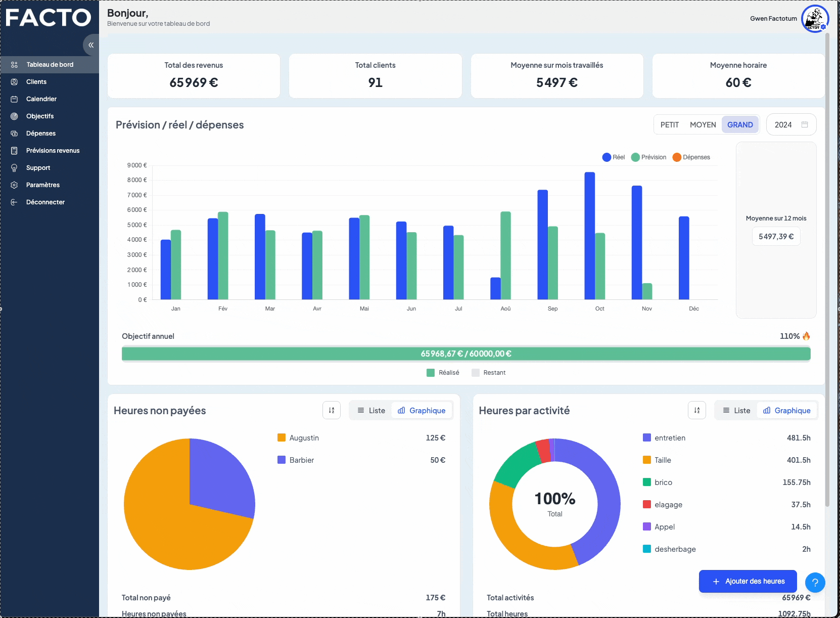Toggle the Dépenses orange legend swatch
Image resolution: width=840 pixels, height=618 pixels.
pyautogui.click(x=677, y=157)
